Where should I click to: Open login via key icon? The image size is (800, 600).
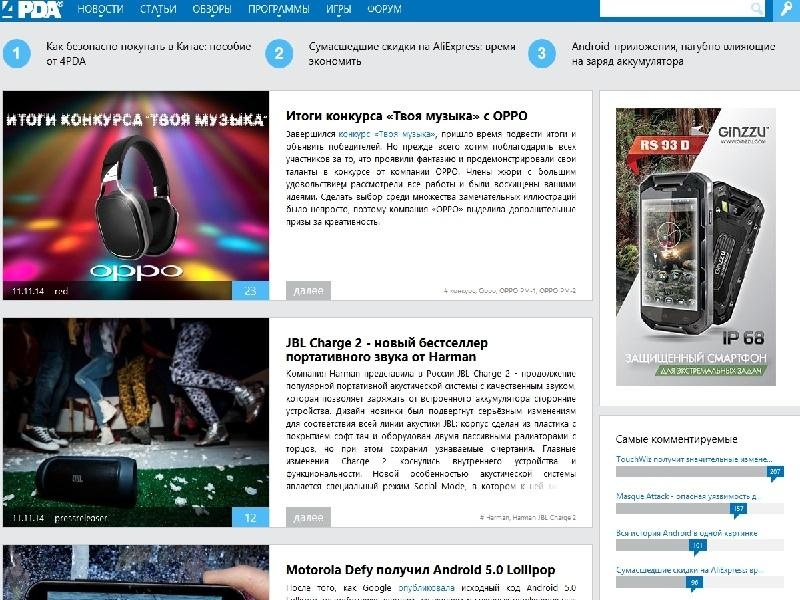[786, 9]
